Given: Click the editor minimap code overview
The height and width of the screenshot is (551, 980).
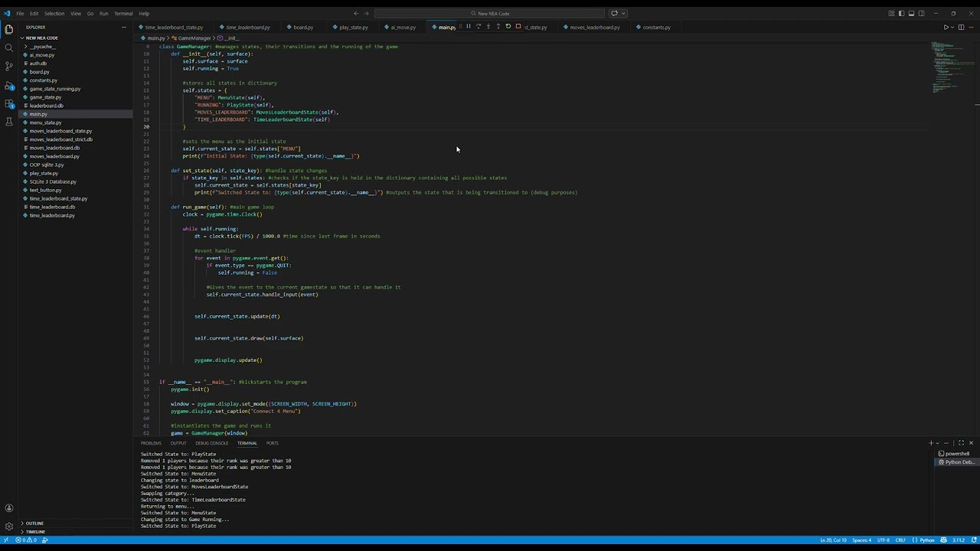Looking at the screenshot, I should coord(951,69).
